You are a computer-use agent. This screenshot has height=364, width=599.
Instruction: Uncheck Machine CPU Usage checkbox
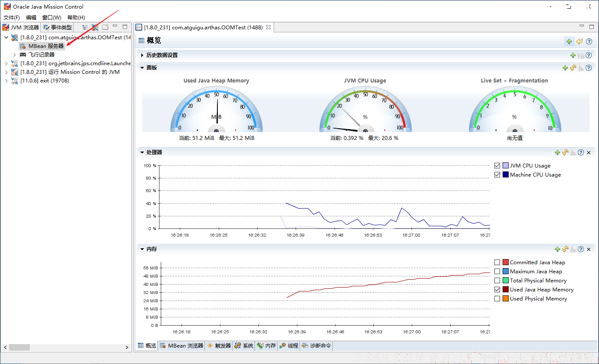pos(497,174)
